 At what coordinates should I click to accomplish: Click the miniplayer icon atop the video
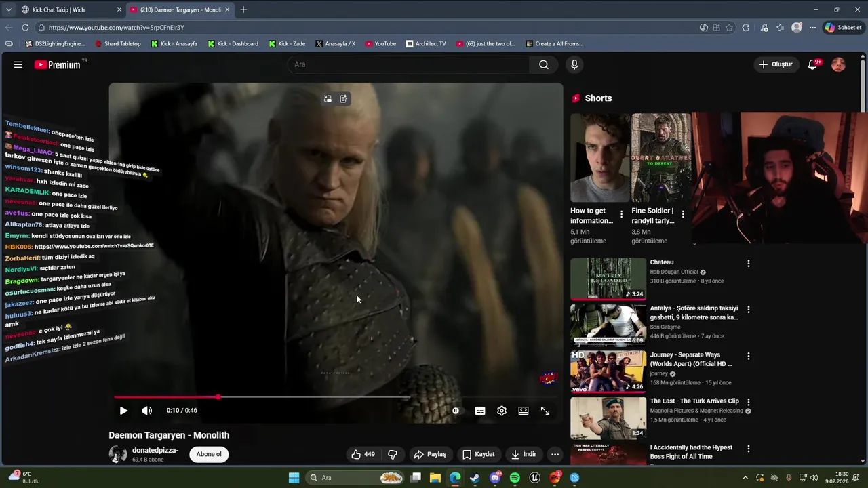pyautogui.click(x=328, y=99)
